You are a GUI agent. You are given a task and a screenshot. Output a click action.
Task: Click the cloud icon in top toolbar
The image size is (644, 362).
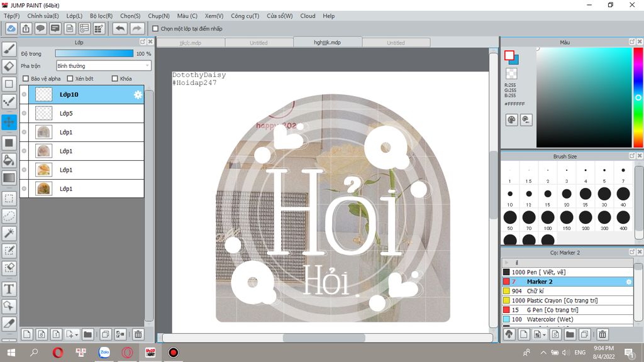coord(11,29)
